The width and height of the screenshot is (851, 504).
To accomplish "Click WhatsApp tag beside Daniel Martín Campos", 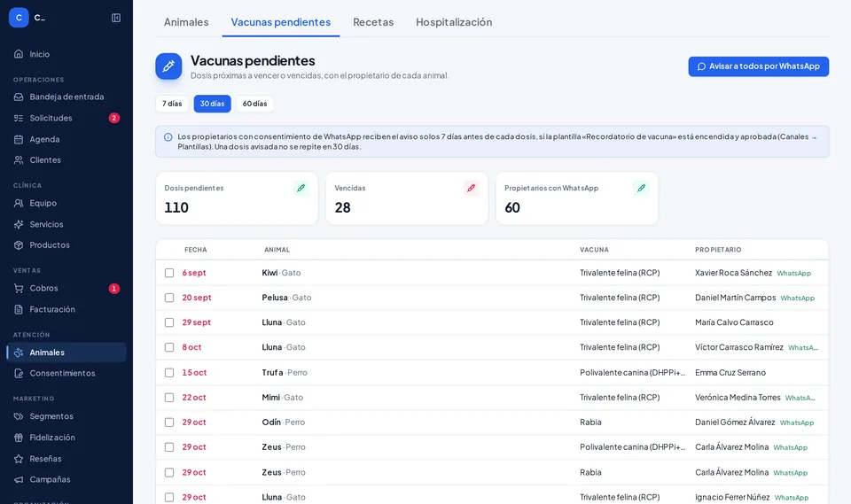I will point(797,299).
